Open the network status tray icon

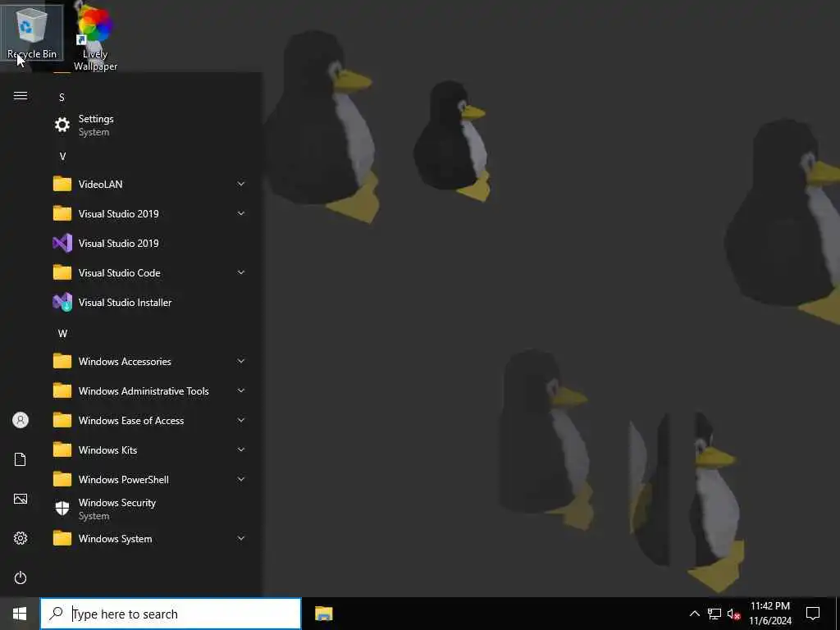(714, 614)
